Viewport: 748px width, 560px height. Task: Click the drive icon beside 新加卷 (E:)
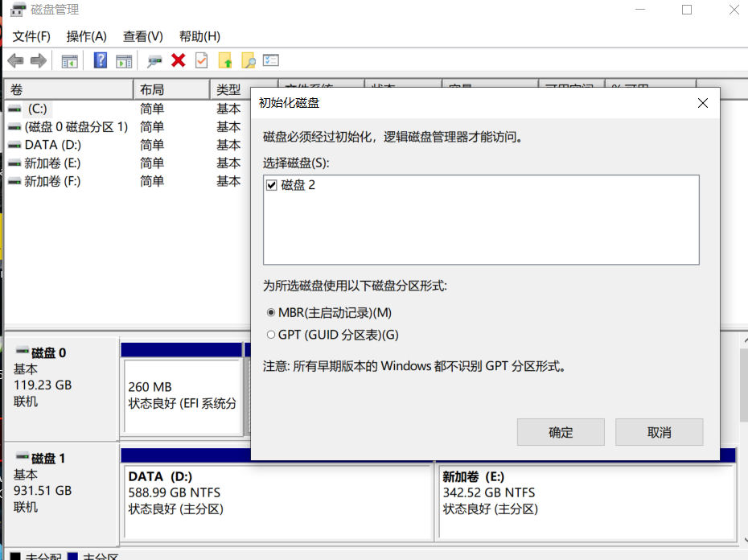coord(14,163)
